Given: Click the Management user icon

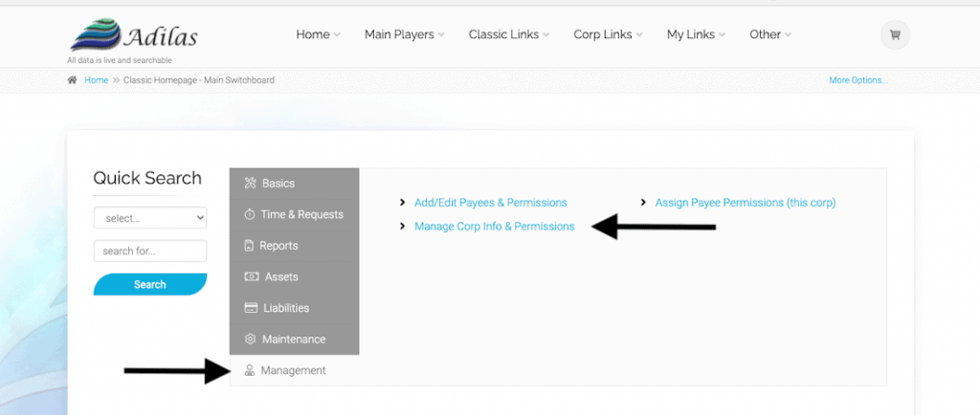Looking at the screenshot, I should [x=250, y=371].
